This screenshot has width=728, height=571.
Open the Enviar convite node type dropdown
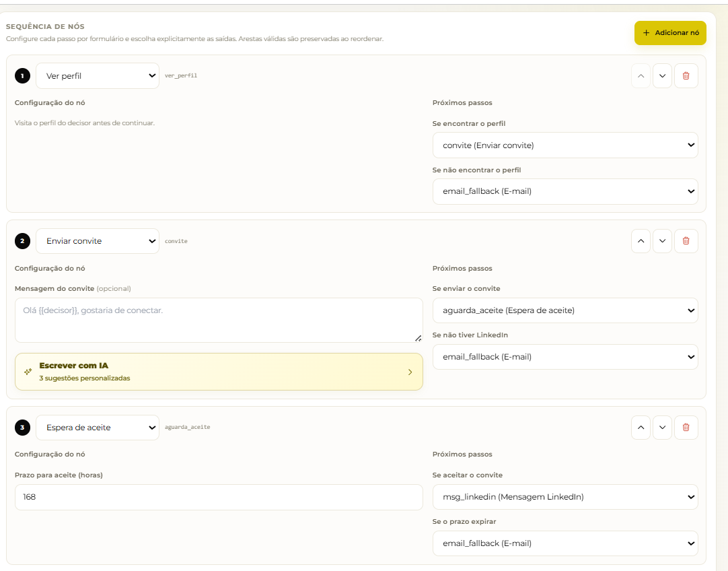click(98, 241)
